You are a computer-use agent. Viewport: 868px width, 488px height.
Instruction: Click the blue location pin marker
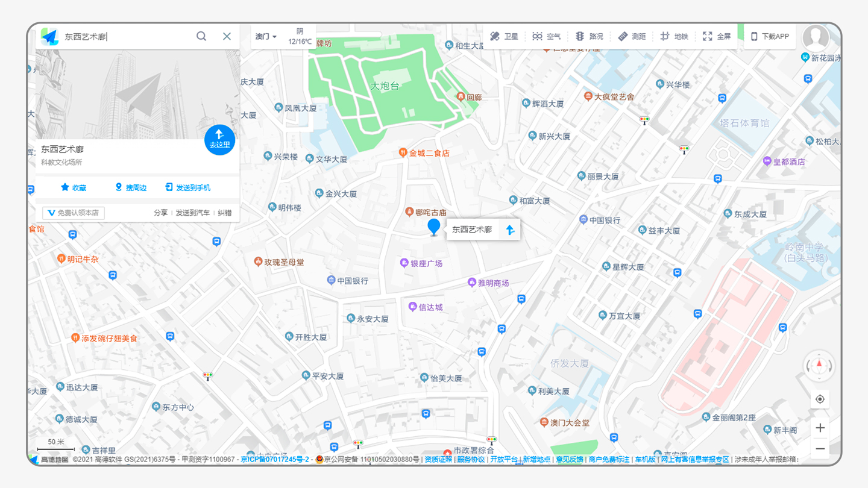pyautogui.click(x=433, y=227)
